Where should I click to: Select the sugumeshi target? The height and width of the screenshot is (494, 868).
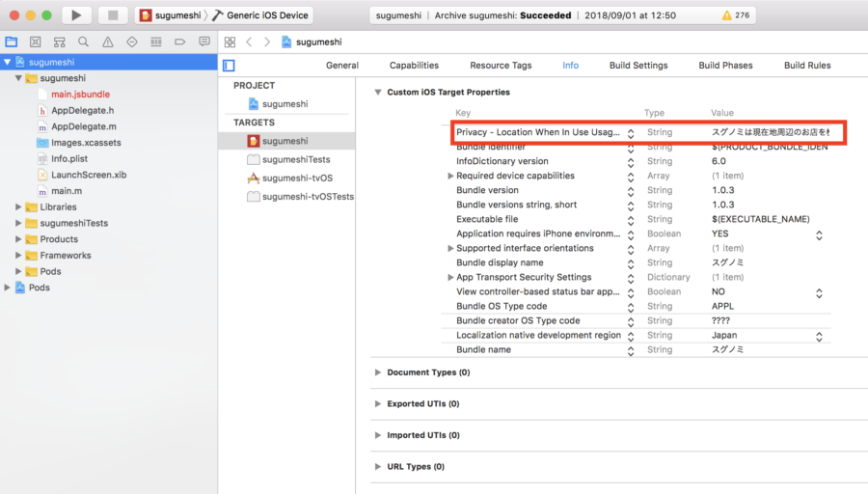click(x=286, y=141)
